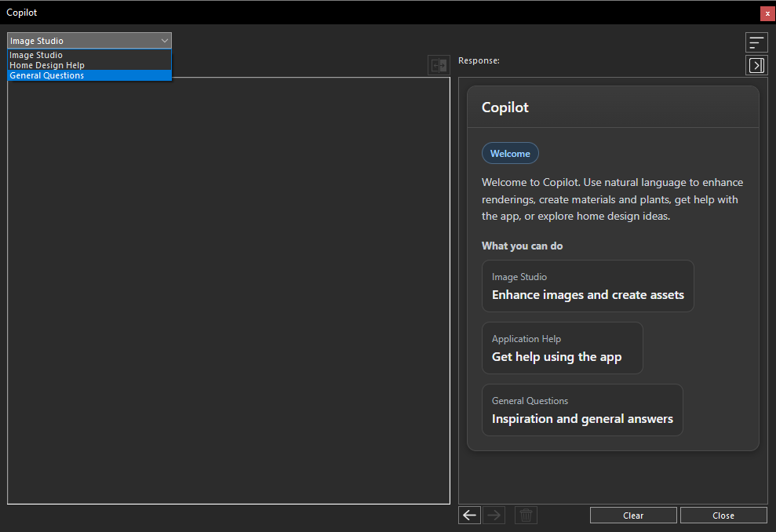Select General Questions in the dropdown list
Viewport: 776px width, 532px height.
point(89,75)
